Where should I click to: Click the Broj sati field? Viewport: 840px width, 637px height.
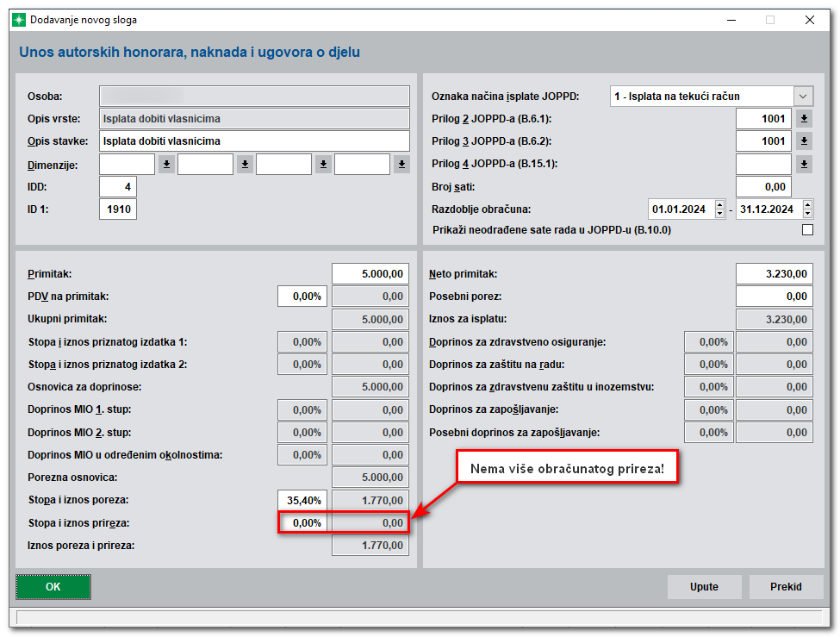[x=763, y=187]
